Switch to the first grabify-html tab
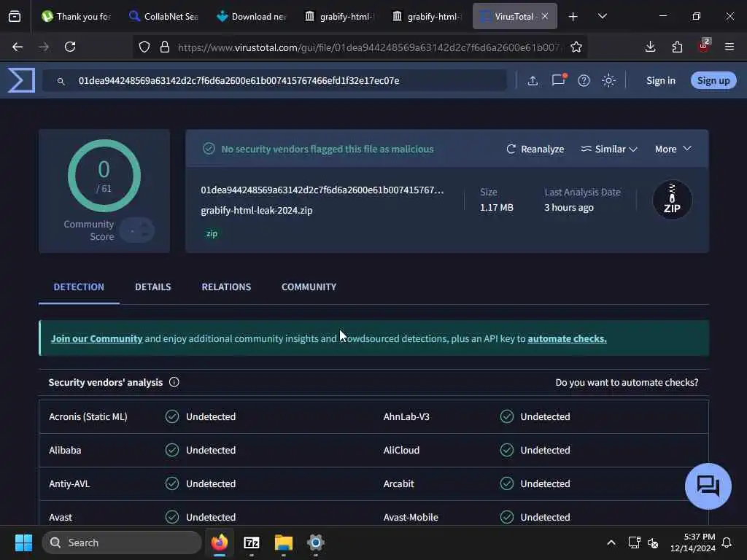This screenshot has height=560, width=747. point(339,16)
